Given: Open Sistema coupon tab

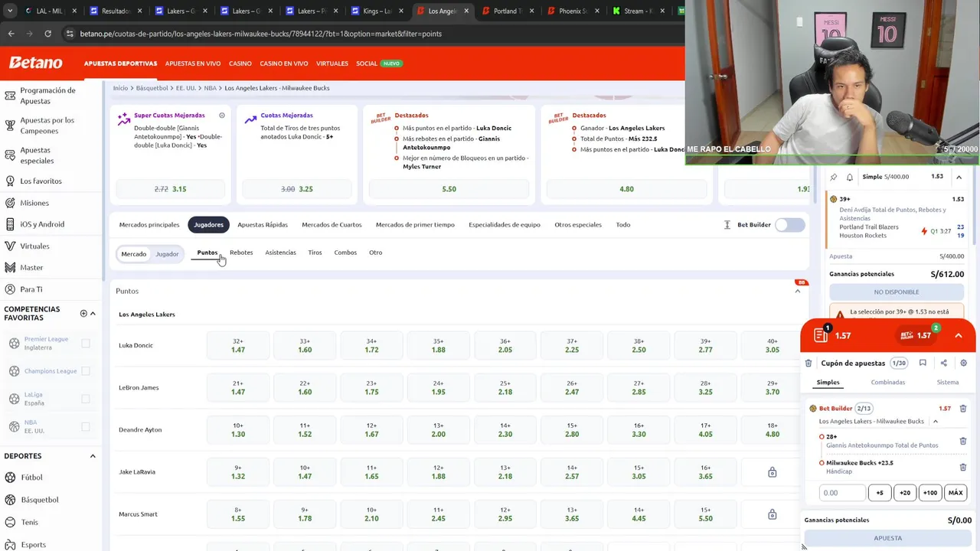Looking at the screenshot, I should pos(947,383).
